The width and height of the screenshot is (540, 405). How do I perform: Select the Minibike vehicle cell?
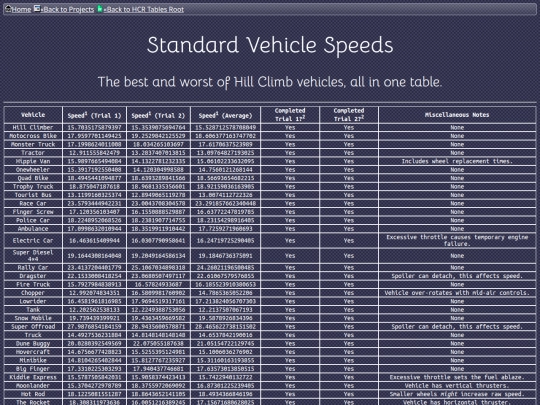pos(33,360)
